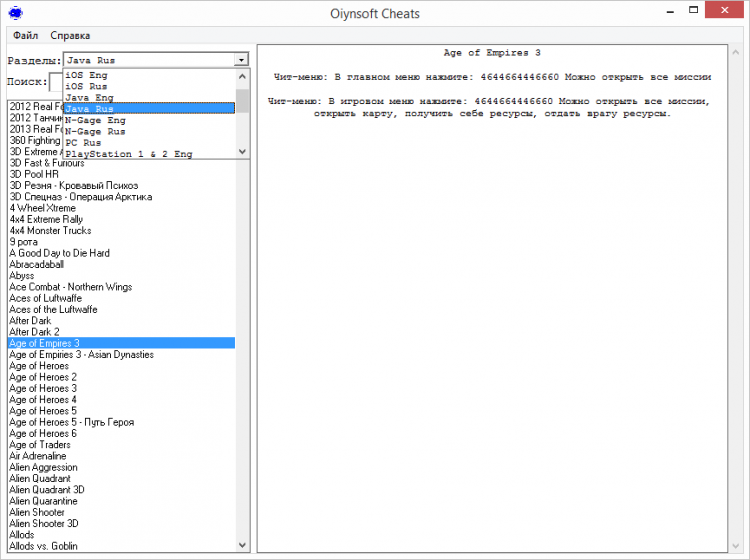Select 4 Wheel Xtreme
This screenshot has width=750, height=560.
tap(122, 208)
